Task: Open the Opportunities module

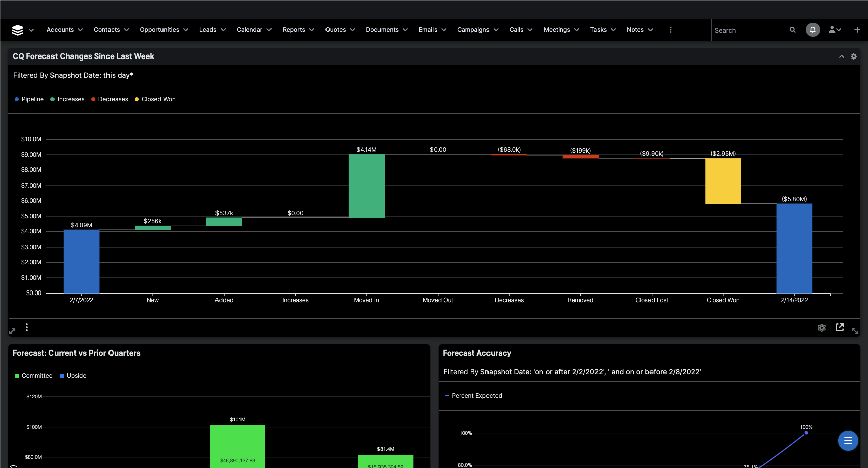Action: 159,30
